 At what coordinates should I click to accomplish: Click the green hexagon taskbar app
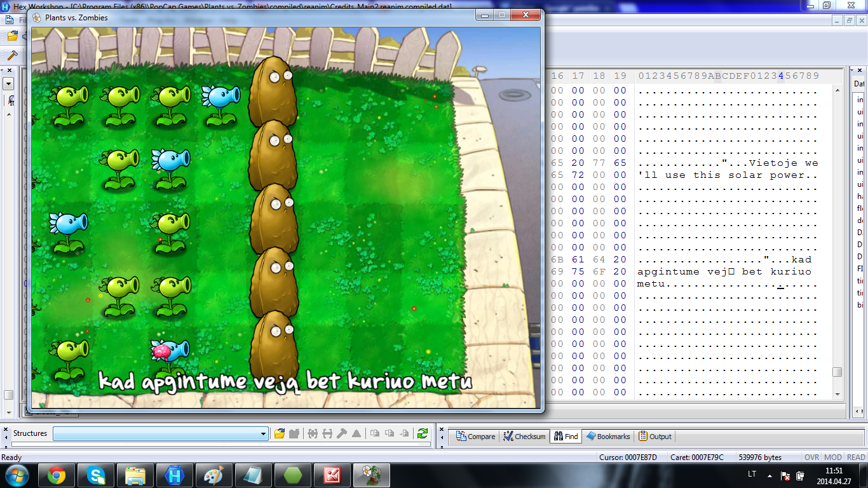[x=293, y=475]
